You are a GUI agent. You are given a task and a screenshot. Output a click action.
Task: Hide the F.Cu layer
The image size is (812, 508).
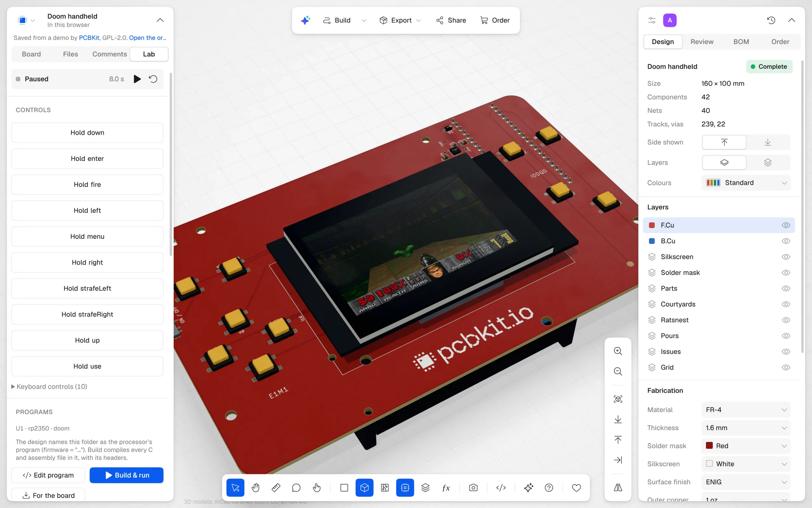[x=786, y=225]
